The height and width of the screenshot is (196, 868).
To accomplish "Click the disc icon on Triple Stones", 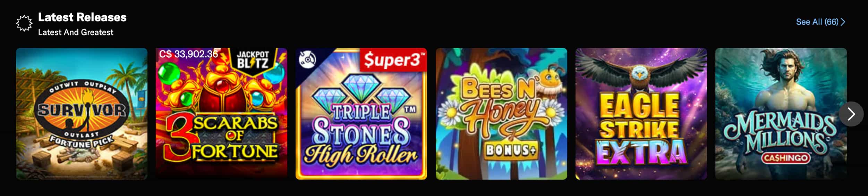I will coord(307,59).
